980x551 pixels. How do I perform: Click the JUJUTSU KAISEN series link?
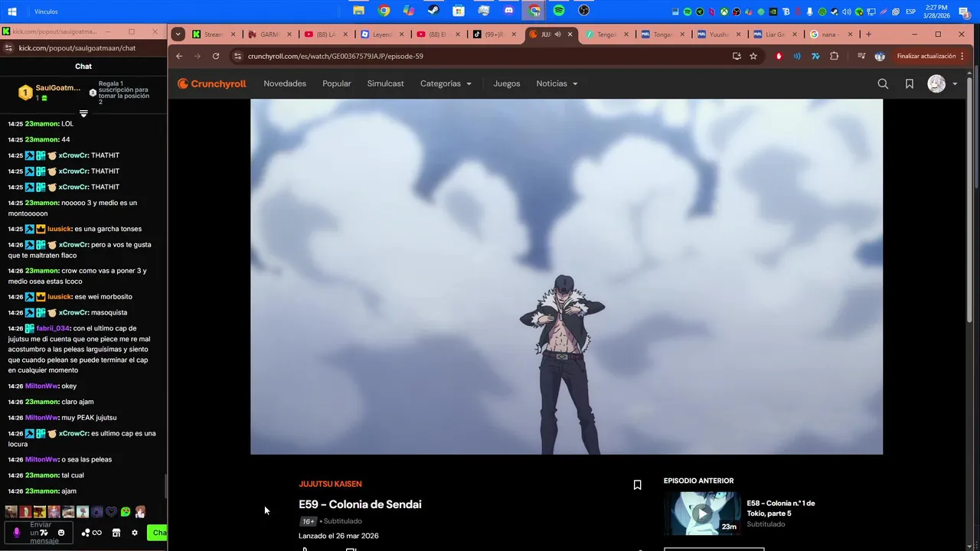coord(330,484)
